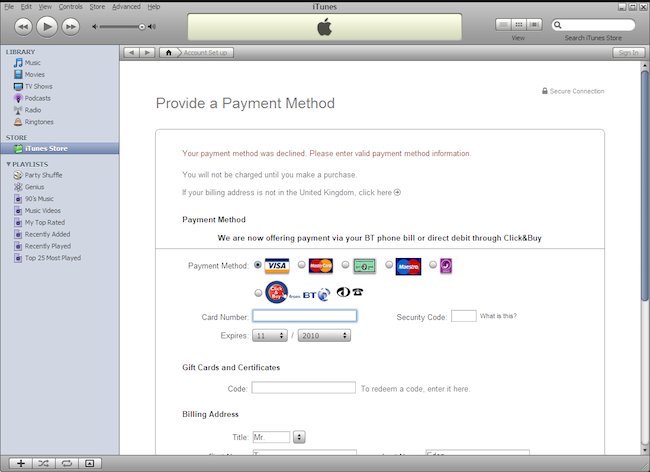Switch to Cover Flow view icon
Image resolution: width=650 pixels, height=472 pixels.
tap(534, 25)
